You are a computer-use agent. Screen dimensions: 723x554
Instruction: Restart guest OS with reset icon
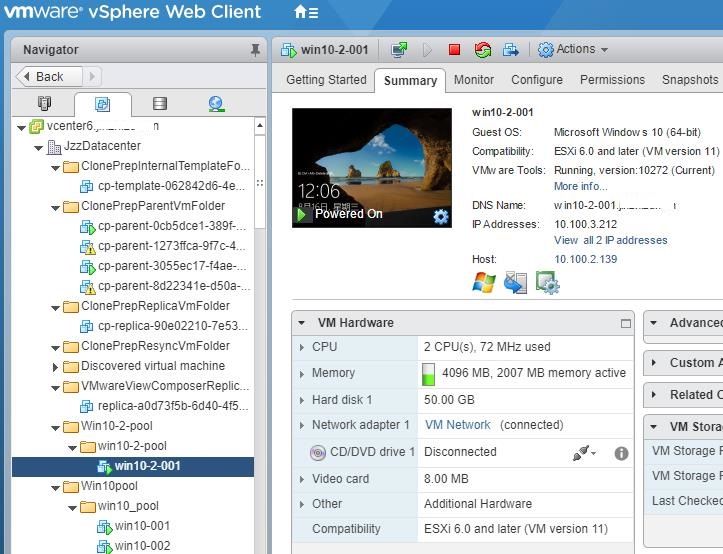point(483,49)
